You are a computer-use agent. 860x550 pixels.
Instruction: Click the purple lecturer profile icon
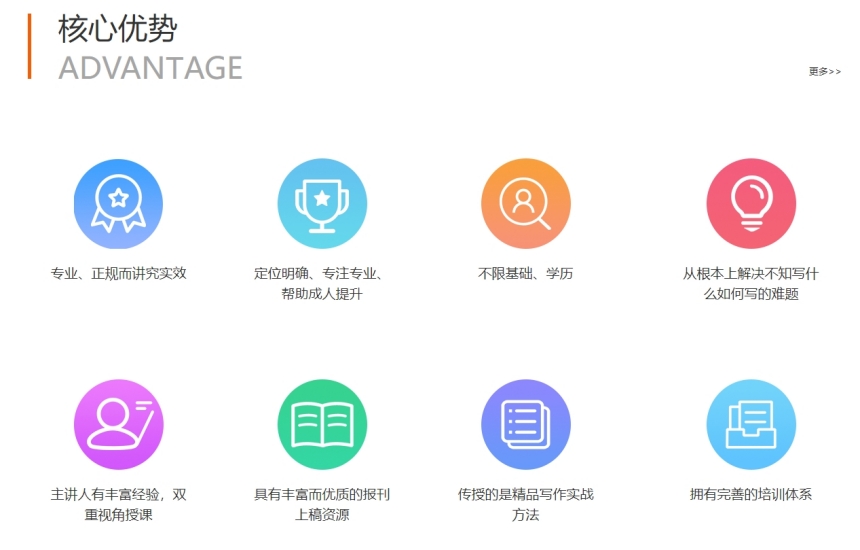pyautogui.click(x=118, y=424)
